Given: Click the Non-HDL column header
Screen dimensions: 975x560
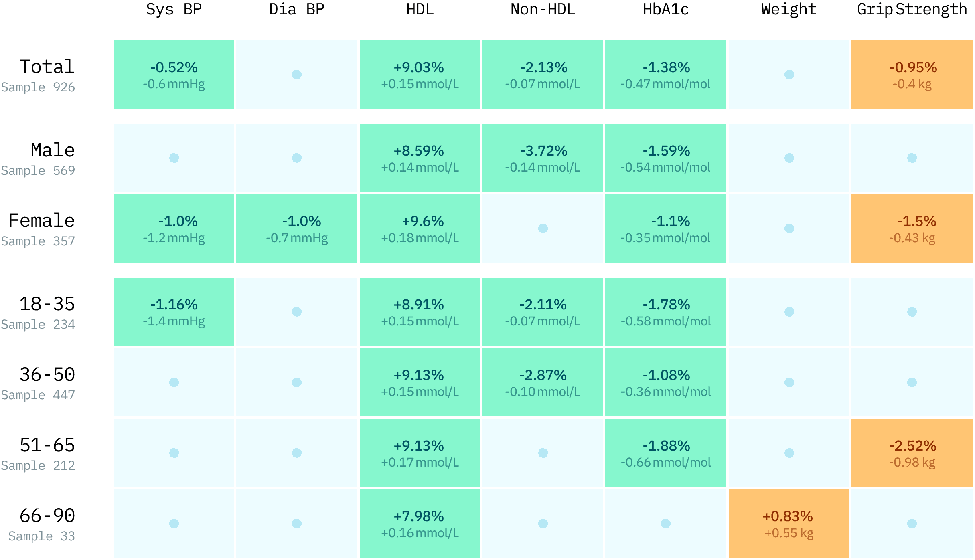Looking at the screenshot, I should (x=542, y=10).
